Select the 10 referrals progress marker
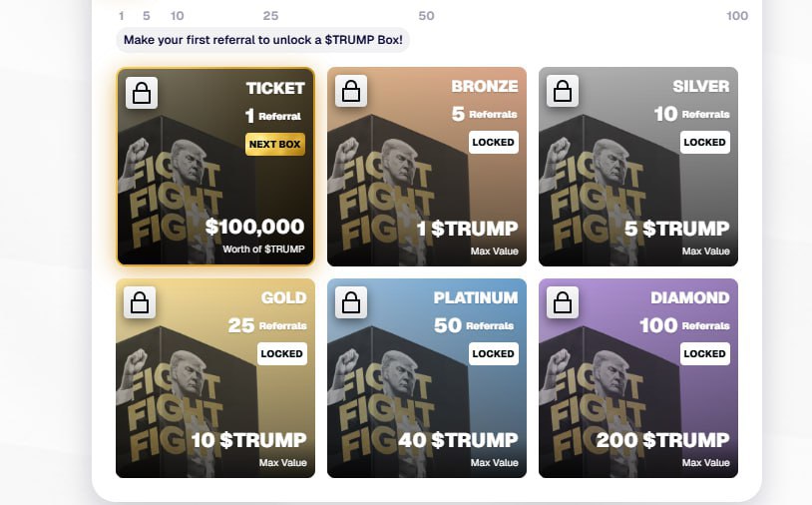This screenshot has height=505, width=812. point(178,16)
